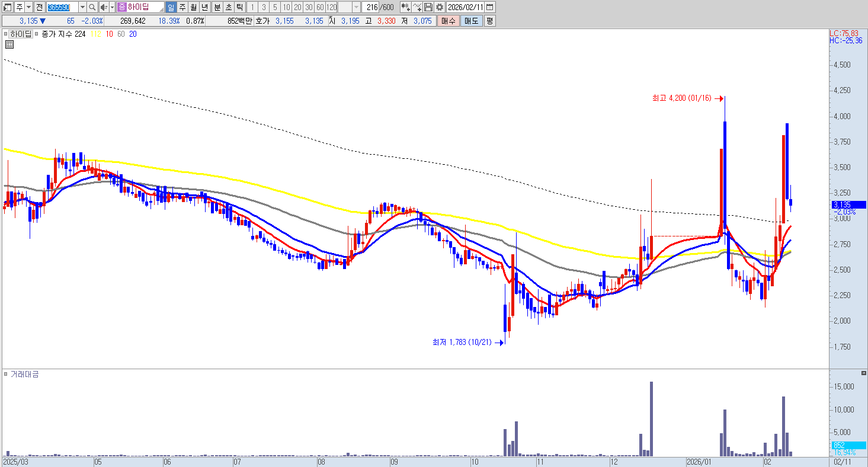
Task: Click the 매도 sell button
Action: [x=471, y=21]
